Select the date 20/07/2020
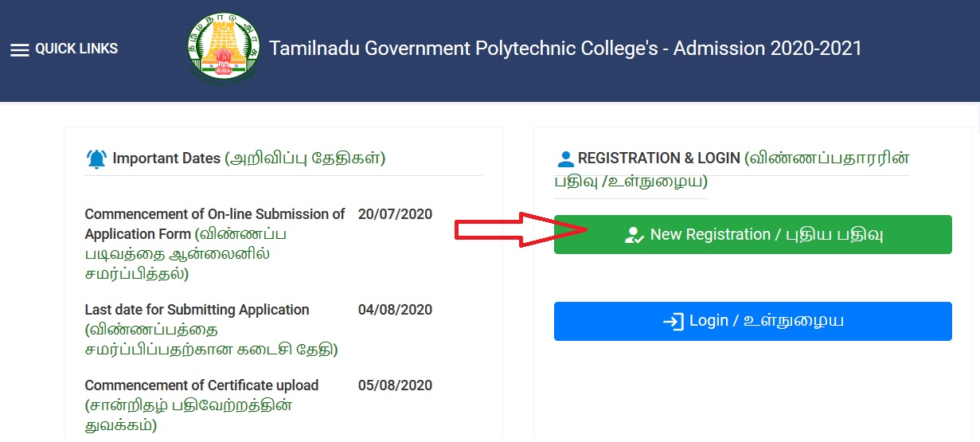Viewport: 980px width, 442px height. [395, 214]
